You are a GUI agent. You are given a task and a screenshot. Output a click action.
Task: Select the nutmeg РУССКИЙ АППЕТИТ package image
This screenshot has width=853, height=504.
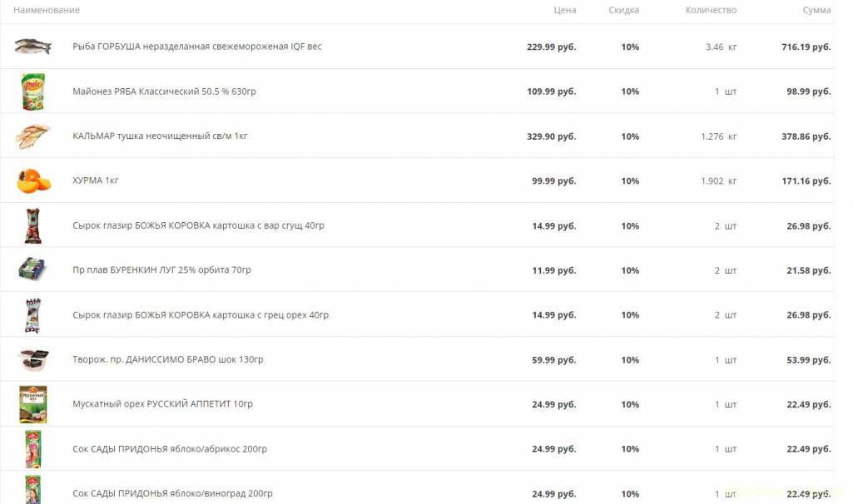point(33,404)
